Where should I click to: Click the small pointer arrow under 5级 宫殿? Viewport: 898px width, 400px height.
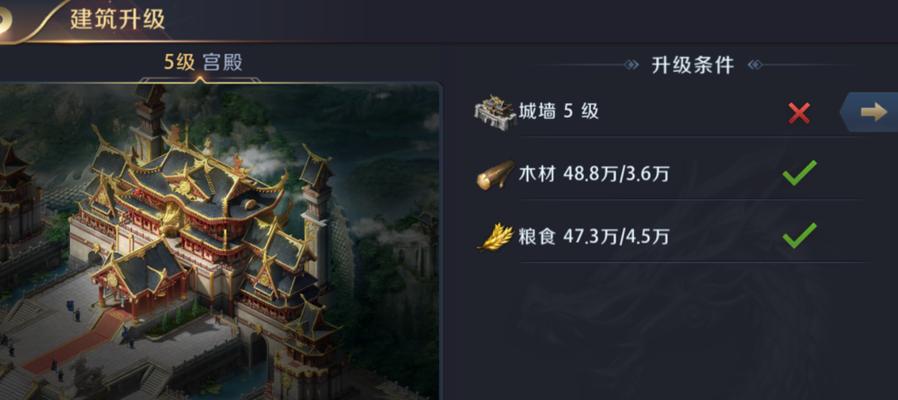point(200,80)
